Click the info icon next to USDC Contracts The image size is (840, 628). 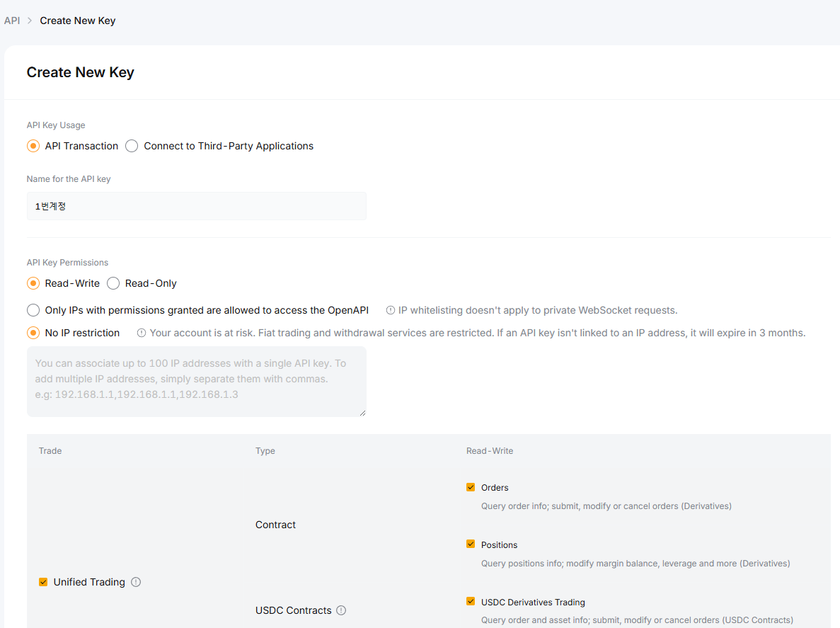click(341, 610)
